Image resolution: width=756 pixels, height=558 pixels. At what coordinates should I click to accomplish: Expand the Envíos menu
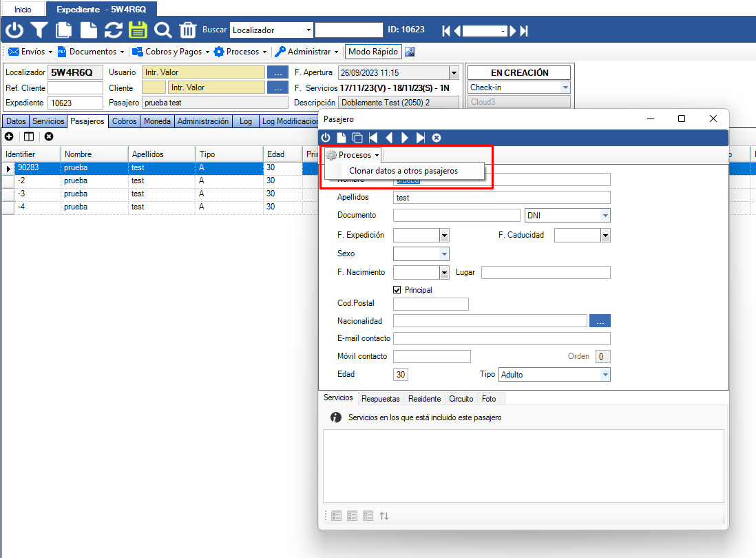[30, 52]
